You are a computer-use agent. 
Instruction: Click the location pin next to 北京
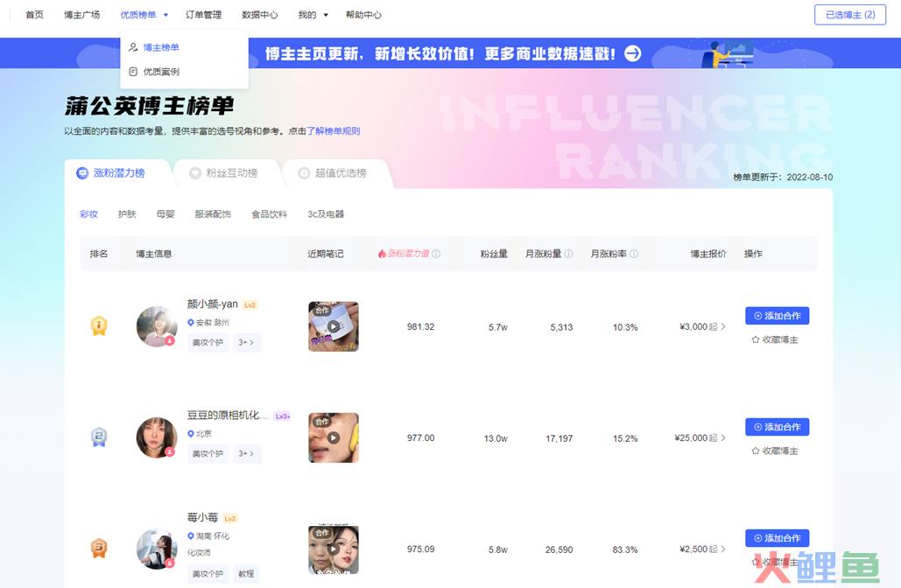pyautogui.click(x=191, y=433)
